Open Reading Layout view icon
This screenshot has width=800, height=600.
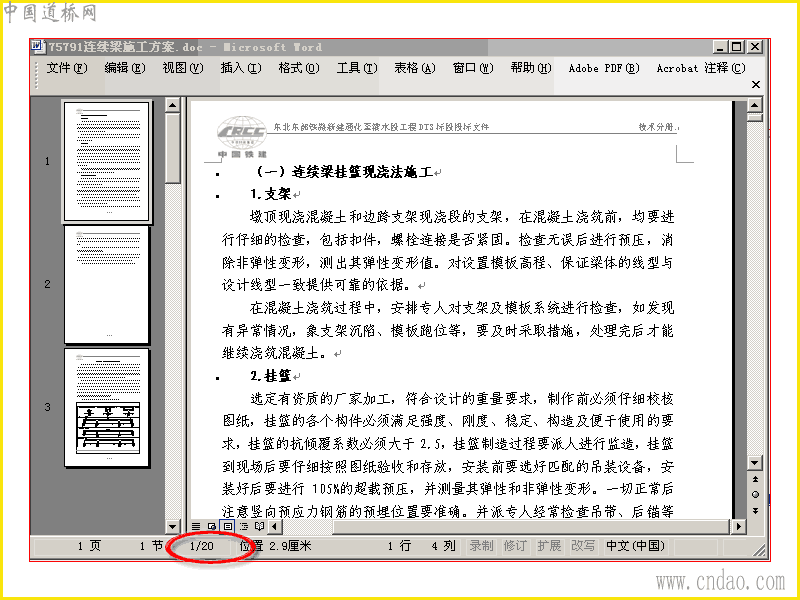[259, 526]
